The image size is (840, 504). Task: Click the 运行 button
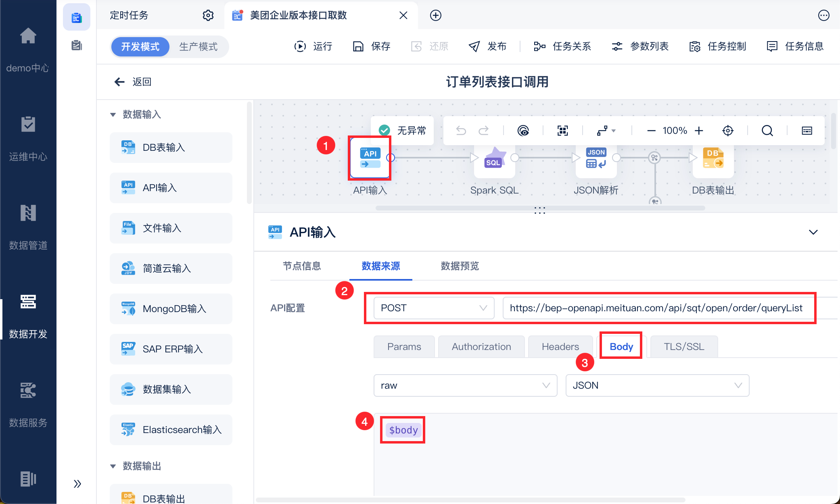313,47
